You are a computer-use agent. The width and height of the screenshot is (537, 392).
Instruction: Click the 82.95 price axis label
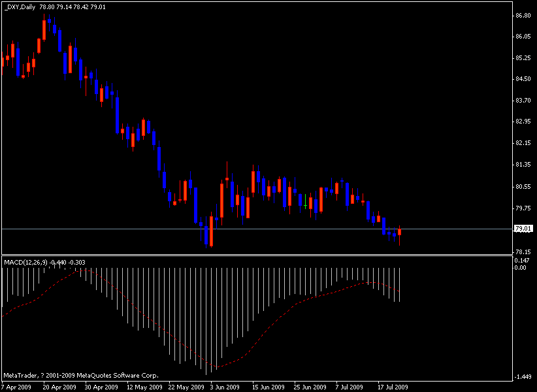click(523, 122)
